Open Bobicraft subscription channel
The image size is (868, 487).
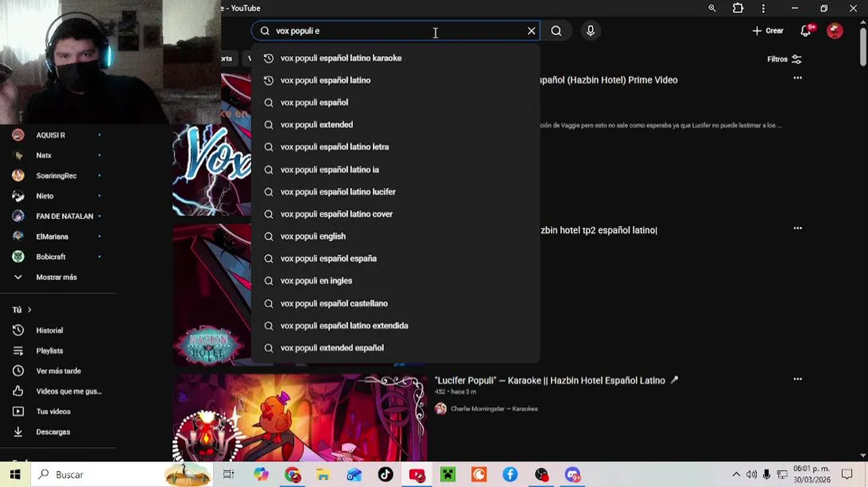pyautogui.click(x=57, y=257)
